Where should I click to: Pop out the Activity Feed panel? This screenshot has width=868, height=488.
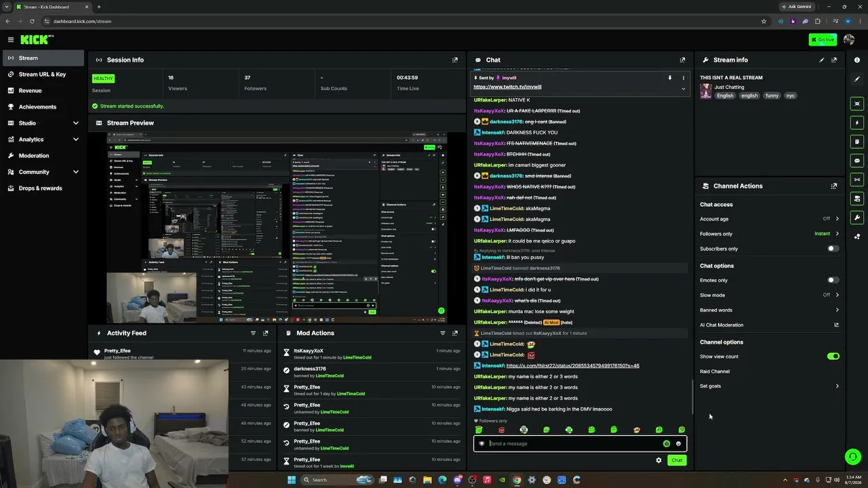click(x=265, y=333)
